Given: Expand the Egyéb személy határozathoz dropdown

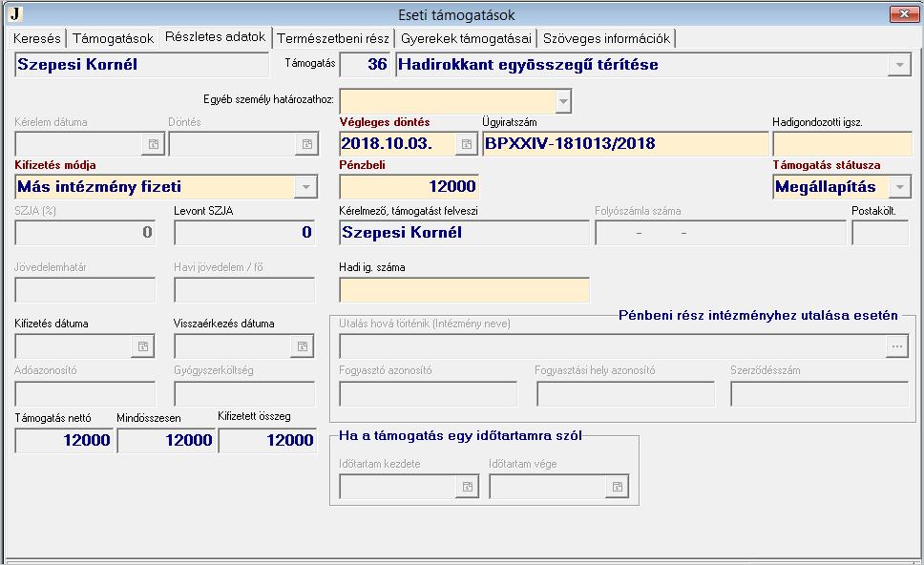Looking at the screenshot, I should click(x=563, y=101).
